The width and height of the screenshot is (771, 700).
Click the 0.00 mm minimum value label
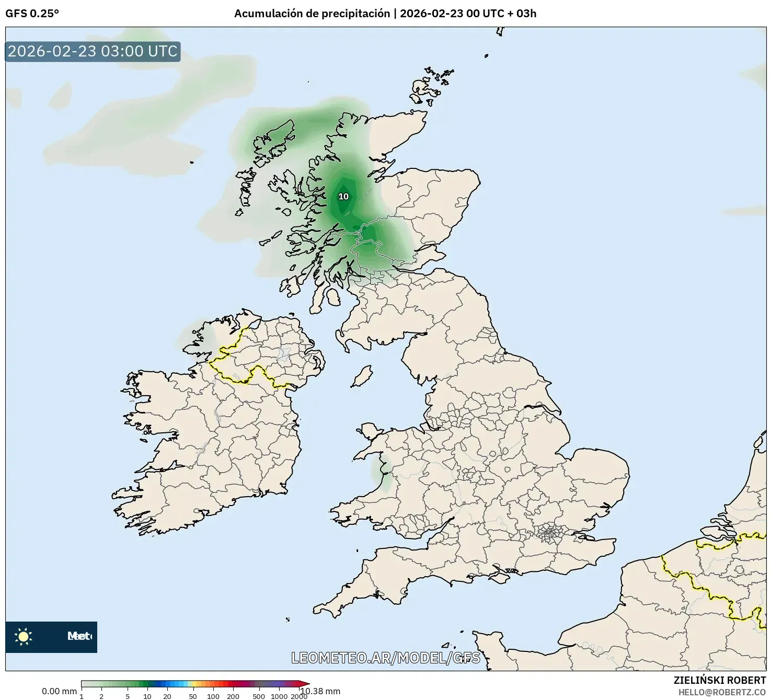59,691
